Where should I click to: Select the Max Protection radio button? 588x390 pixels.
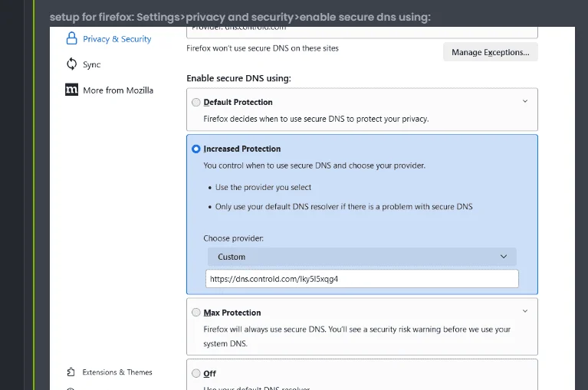195,313
